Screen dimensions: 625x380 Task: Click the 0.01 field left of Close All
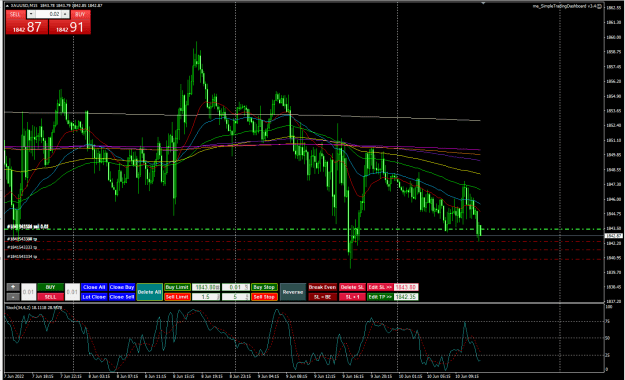pos(72,292)
